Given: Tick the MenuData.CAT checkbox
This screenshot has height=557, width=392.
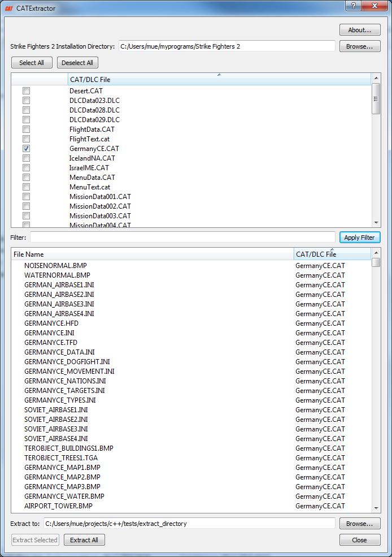Looking at the screenshot, I should click(x=26, y=178).
